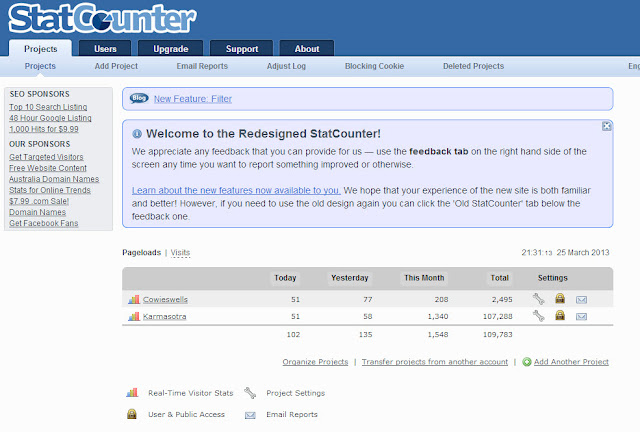Click grand total value 109,783
Image resolution: width=640 pixels, height=432 pixels.
[x=498, y=334]
